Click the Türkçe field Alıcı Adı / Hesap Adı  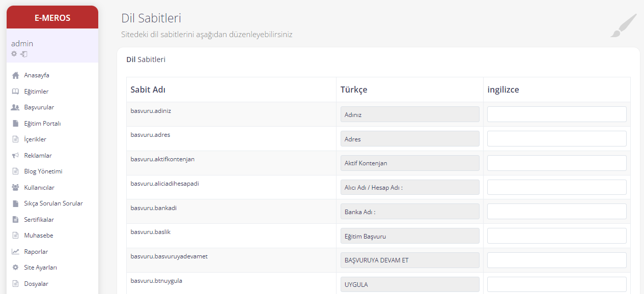(x=410, y=187)
